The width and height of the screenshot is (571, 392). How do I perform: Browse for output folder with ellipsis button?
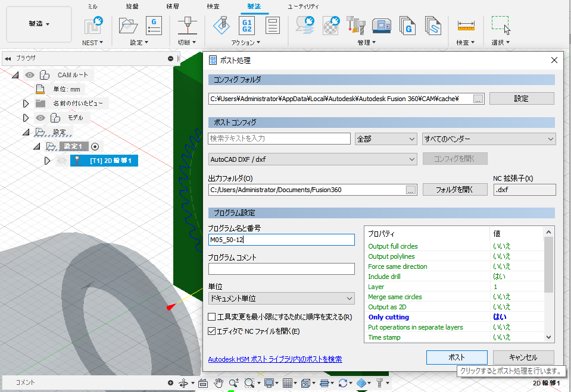pyautogui.click(x=411, y=190)
